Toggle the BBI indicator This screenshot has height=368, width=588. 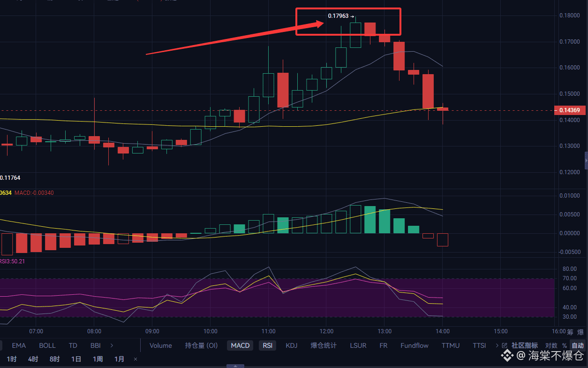coord(95,345)
